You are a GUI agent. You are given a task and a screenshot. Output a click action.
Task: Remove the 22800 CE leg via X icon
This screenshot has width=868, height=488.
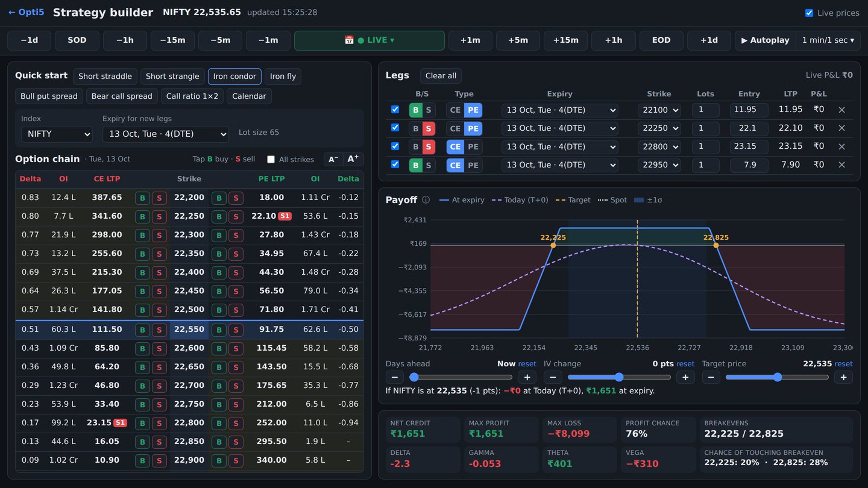(841, 146)
